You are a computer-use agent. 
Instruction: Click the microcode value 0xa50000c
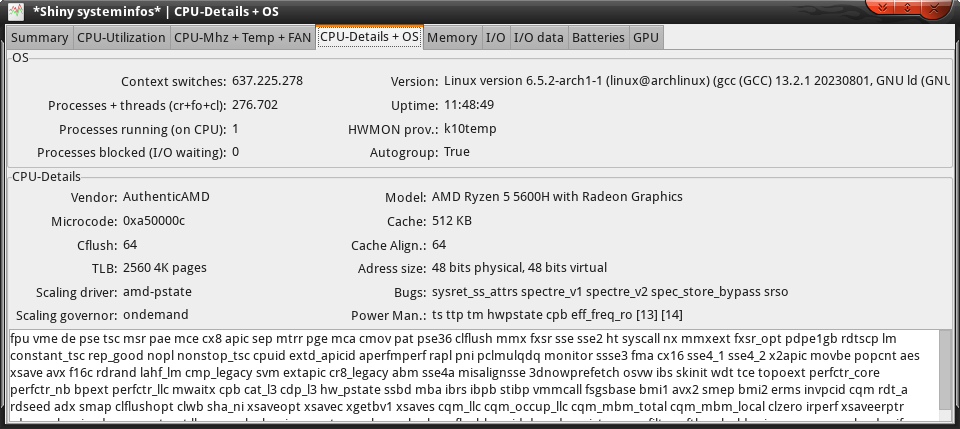[154, 220]
